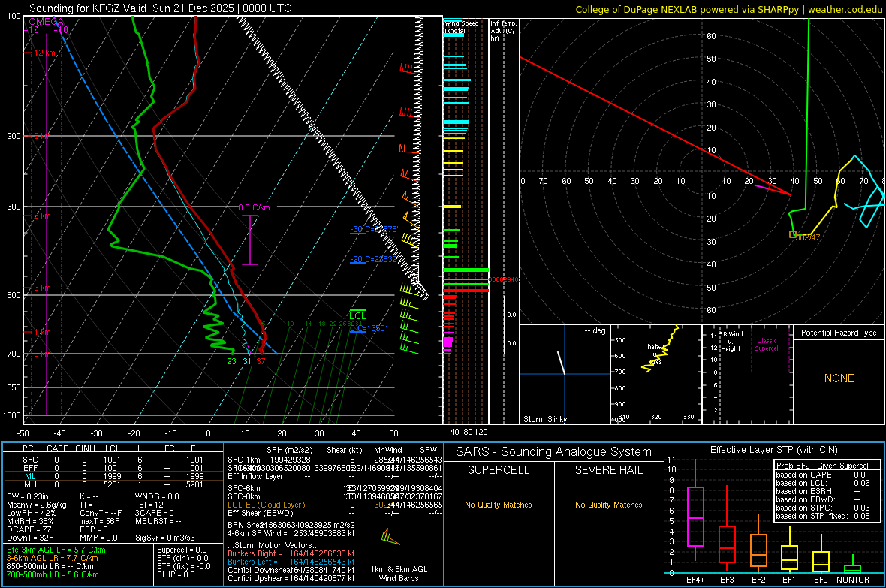Click the magenta OMEGA label
Image resolution: width=886 pixels, height=588 pixels.
click(x=47, y=22)
